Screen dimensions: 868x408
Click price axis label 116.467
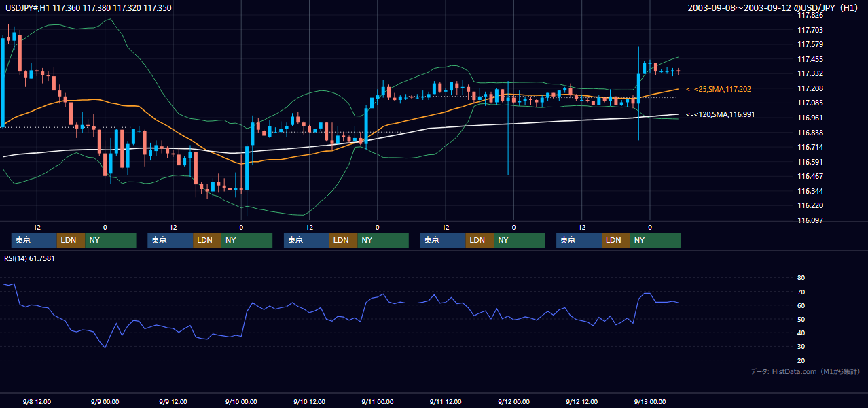coord(810,176)
